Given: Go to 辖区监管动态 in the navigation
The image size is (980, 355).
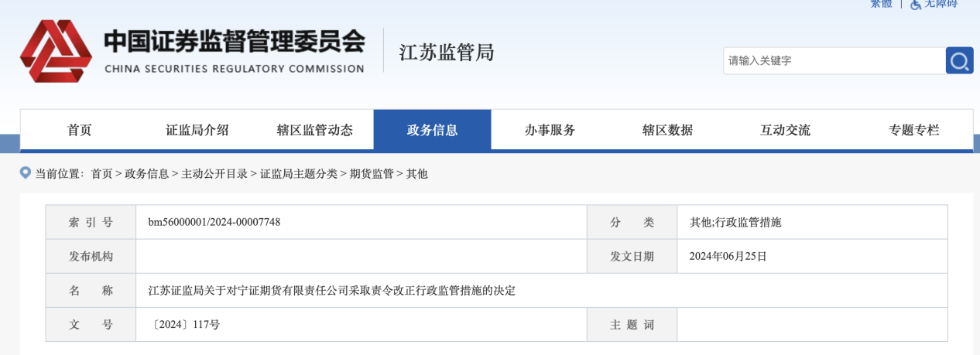Looking at the screenshot, I should click(315, 130).
